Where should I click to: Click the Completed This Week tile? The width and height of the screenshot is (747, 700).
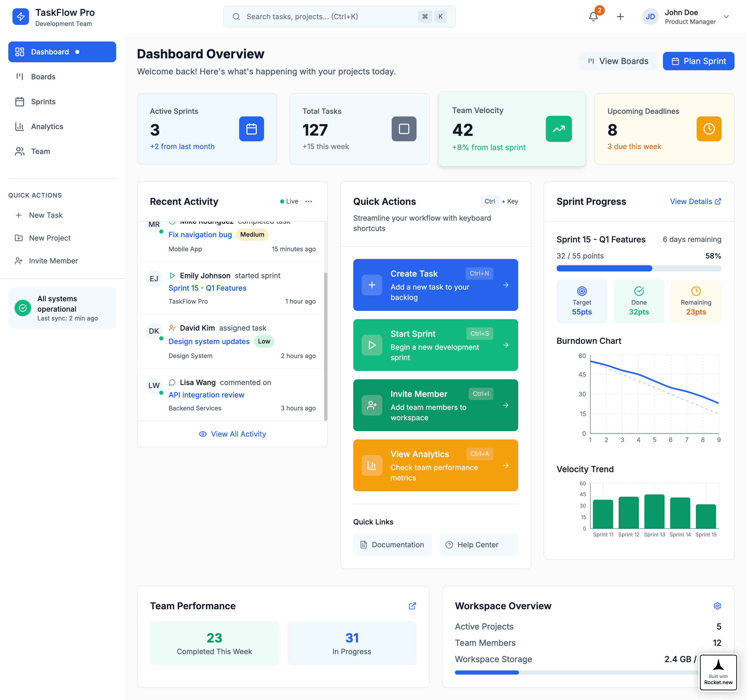pyautogui.click(x=214, y=643)
